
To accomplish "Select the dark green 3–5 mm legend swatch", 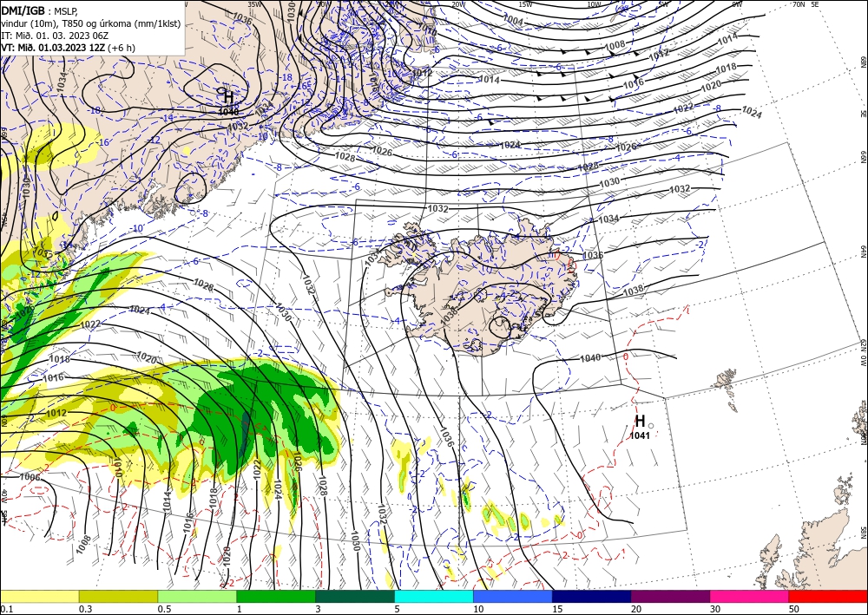I will pos(355,596).
